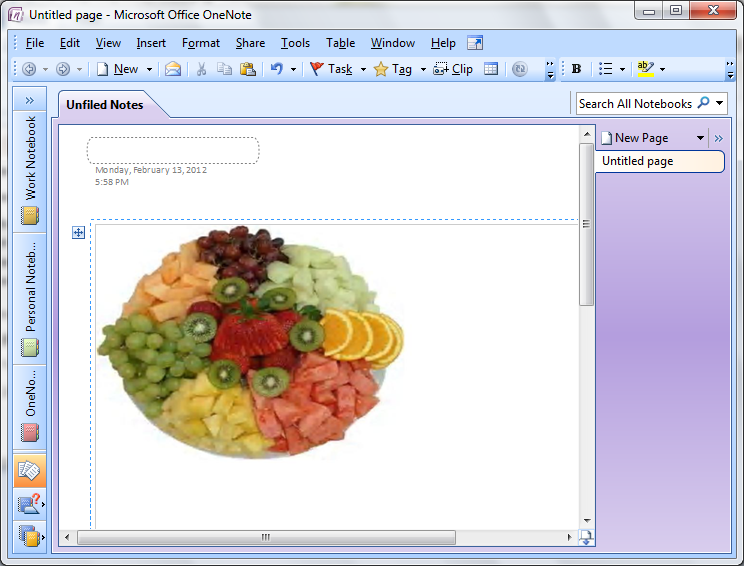
Task: Open the Format menu
Action: pos(201,43)
